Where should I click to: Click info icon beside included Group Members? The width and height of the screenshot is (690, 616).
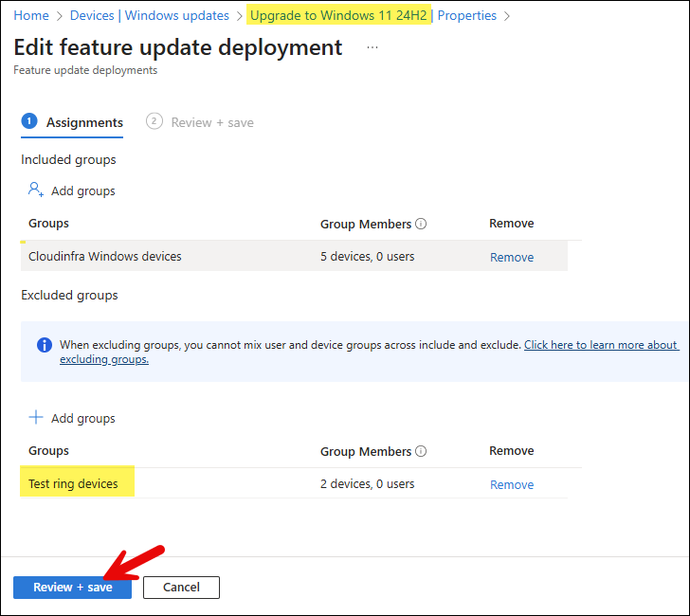(421, 225)
